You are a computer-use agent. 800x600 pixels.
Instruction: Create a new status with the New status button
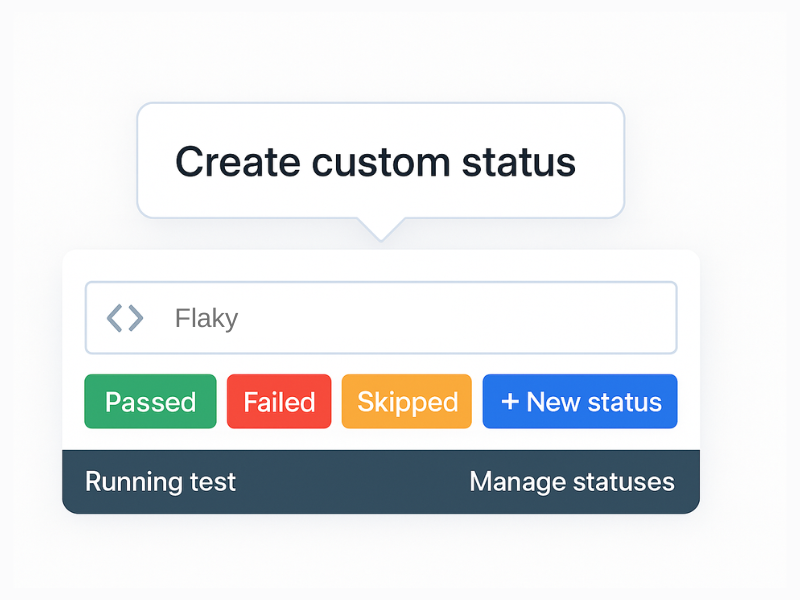(580, 401)
